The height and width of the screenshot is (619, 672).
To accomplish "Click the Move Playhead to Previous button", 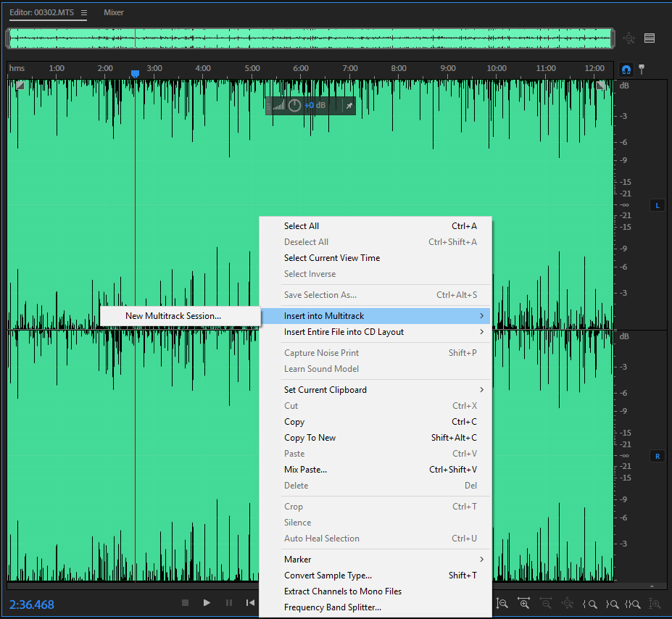I will pyautogui.click(x=250, y=603).
